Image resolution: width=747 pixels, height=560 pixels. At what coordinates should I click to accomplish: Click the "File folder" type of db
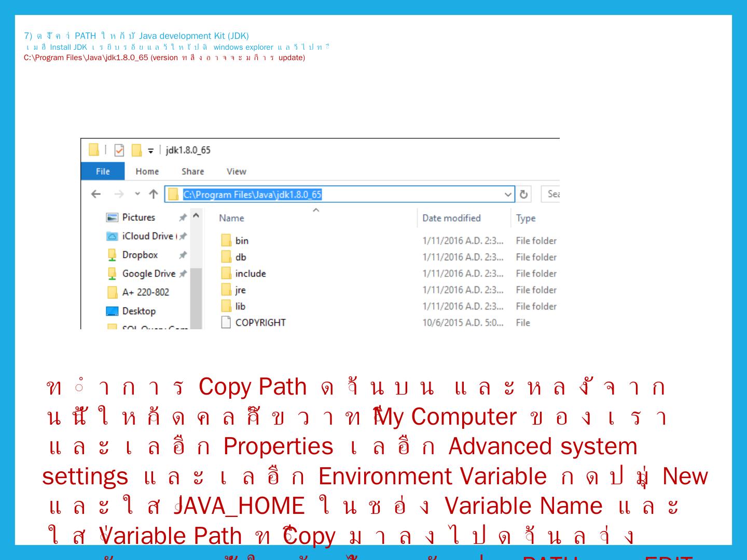536,257
